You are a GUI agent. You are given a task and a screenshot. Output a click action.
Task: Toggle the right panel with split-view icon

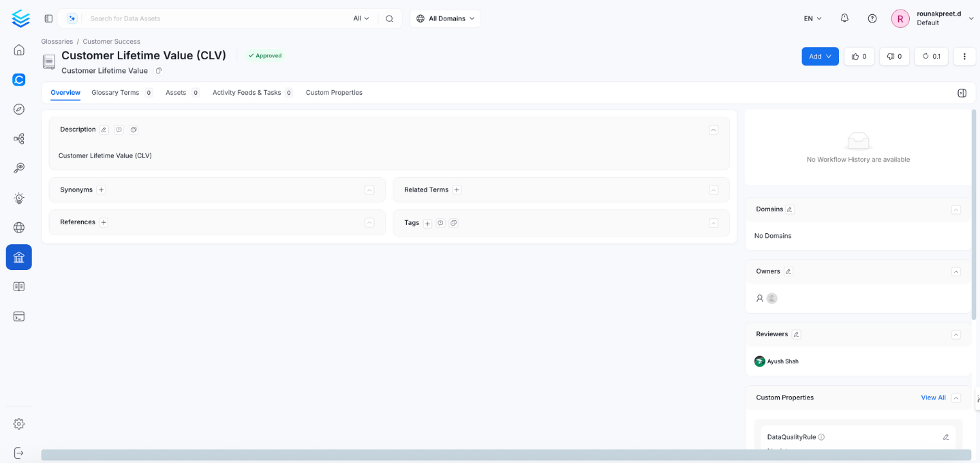[962, 93]
